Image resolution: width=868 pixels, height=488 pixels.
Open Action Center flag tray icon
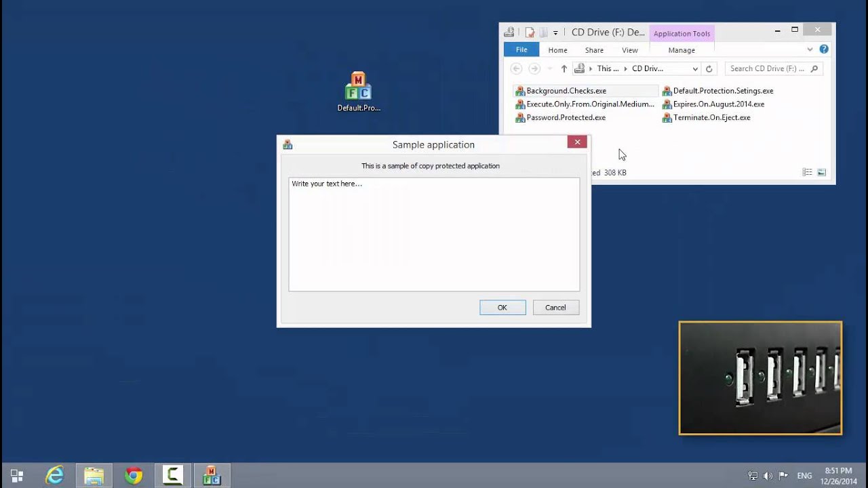[x=783, y=476]
